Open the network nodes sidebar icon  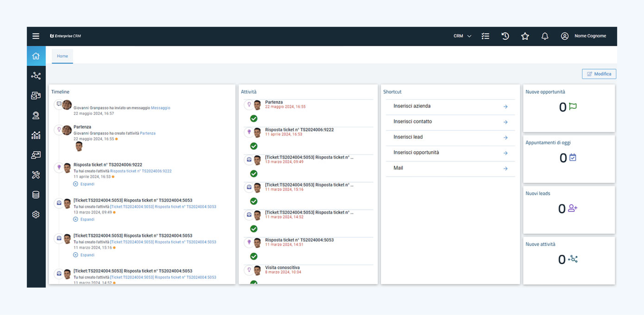[36, 76]
